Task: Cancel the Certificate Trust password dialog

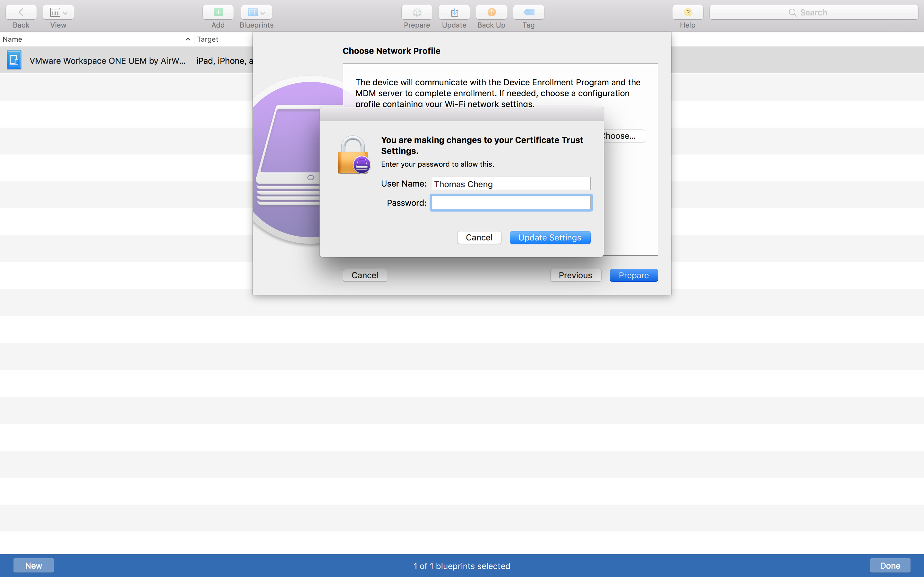Action: pos(479,237)
